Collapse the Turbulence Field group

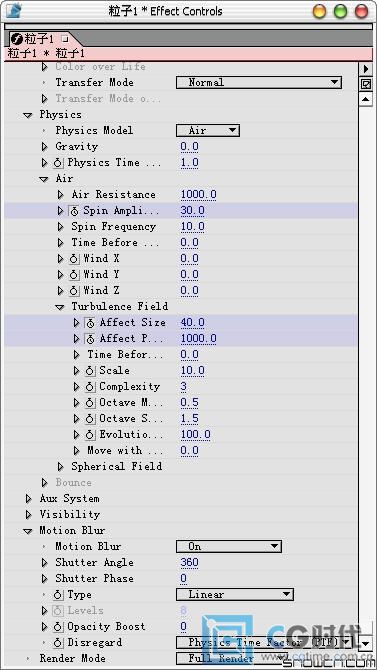(61, 307)
